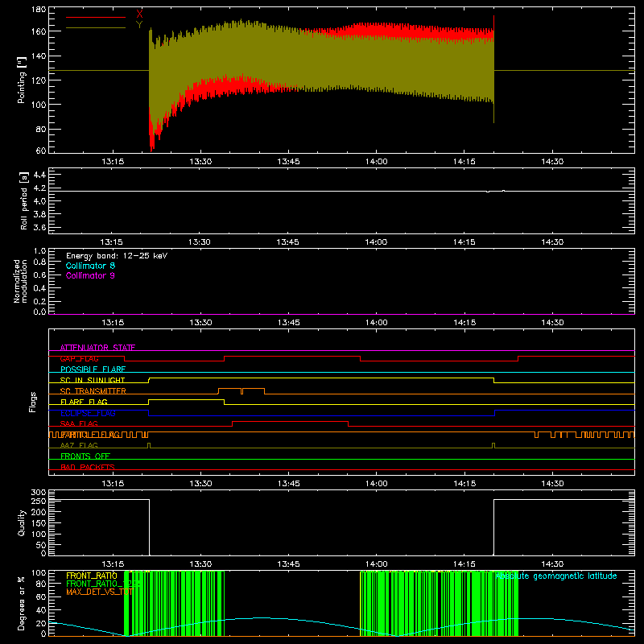Image resolution: width=644 pixels, height=644 pixels.
Task: Click the PARTICLE_FLAG label
Action: point(90,435)
